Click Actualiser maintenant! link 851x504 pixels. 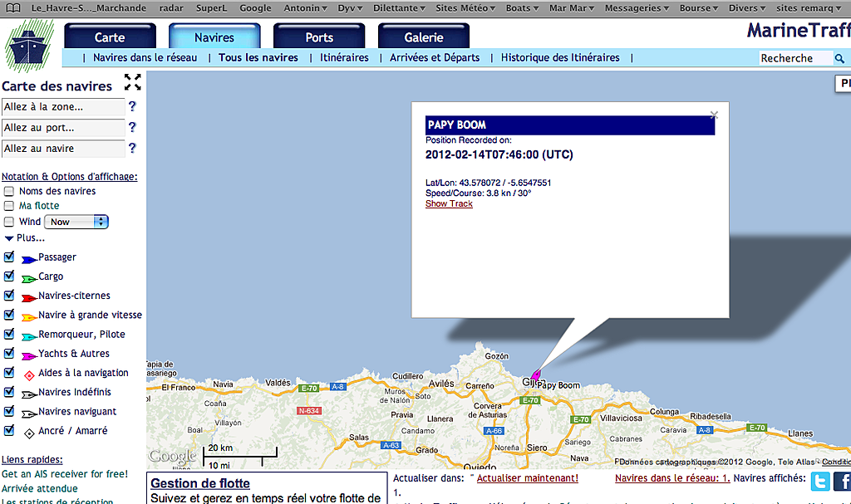click(528, 478)
